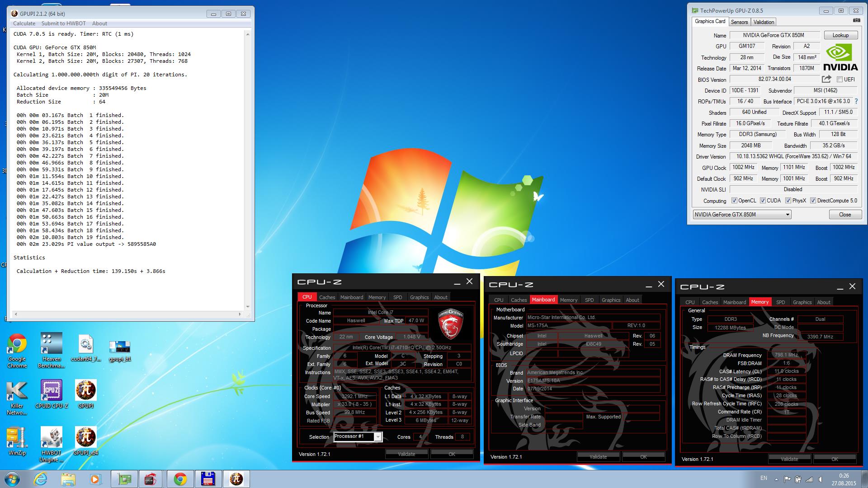Open HWBOT Unigine desktop shortcut
Image resolution: width=868 pixels, height=488 pixels.
51,444
